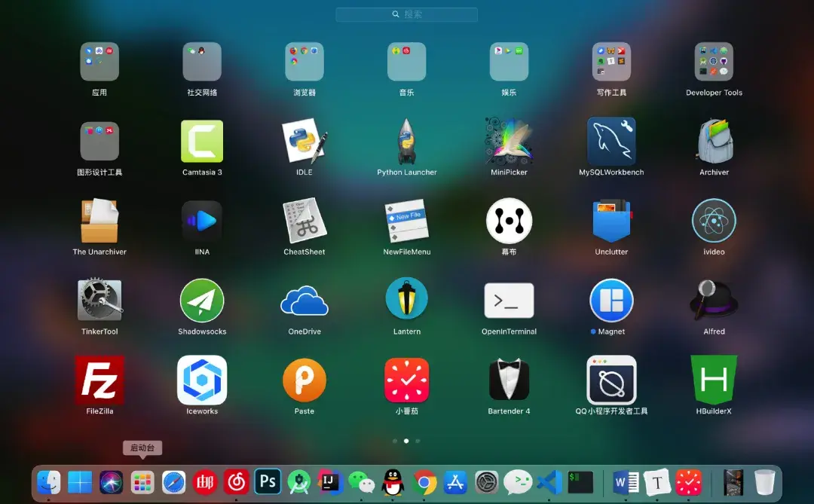814x504 pixels.
Task: Open Finder from the Dock
Action: point(49,482)
